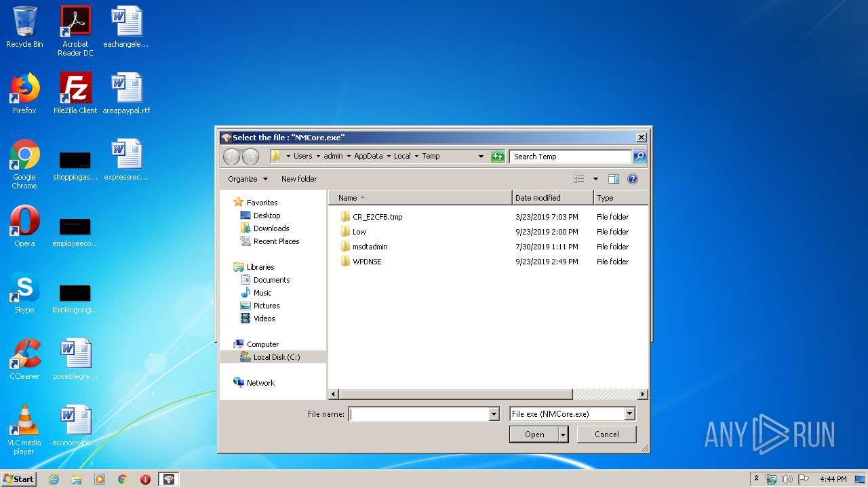The height and width of the screenshot is (488, 868).
Task: Expand the AppData breadcrumb arrow
Action: pyautogui.click(x=389, y=156)
